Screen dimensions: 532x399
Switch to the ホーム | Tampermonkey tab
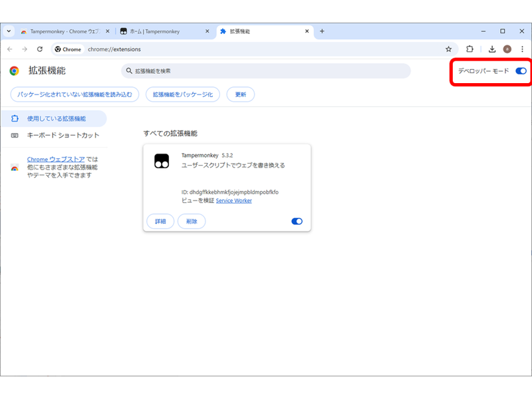(165, 31)
